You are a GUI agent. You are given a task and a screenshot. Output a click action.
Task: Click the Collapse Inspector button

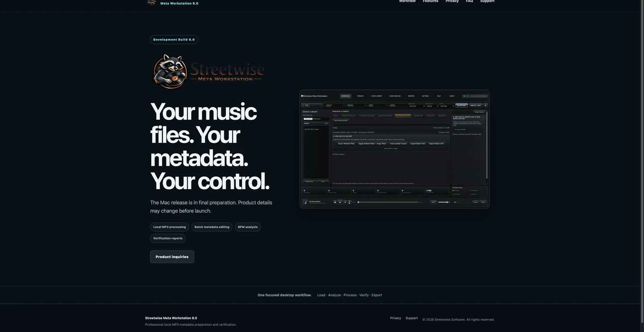click(x=479, y=112)
